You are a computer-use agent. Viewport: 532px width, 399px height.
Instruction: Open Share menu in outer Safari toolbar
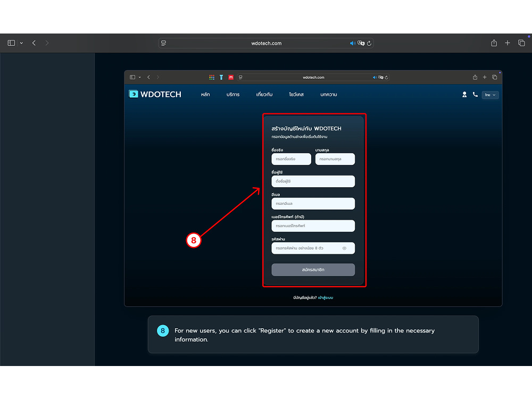pos(494,43)
